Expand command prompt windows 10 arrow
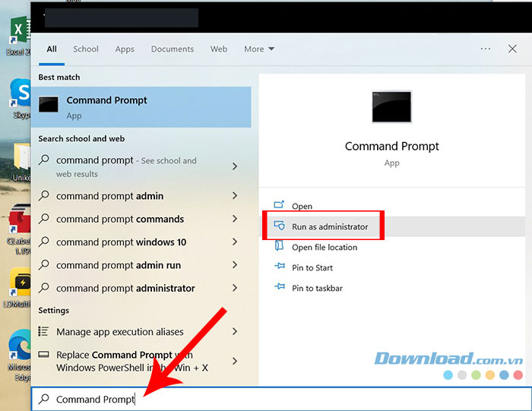The height and width of the screenshot is (411, 532). pyautogui.click(x=234, y=242)
